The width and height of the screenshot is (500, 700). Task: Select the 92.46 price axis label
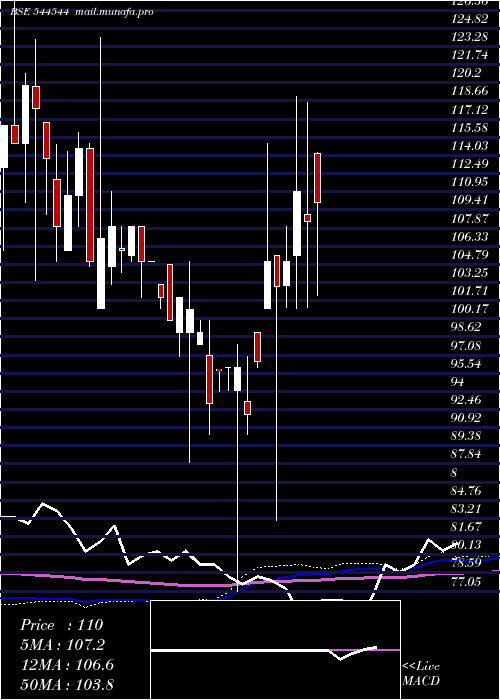(x=466, y=400)
